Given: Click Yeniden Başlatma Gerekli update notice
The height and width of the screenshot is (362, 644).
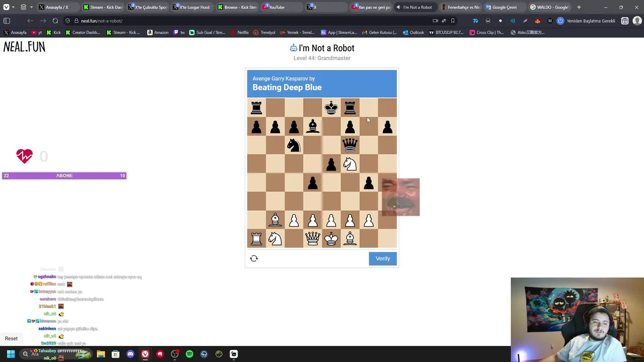Looking at the screenshot, I should pos(586,21).
